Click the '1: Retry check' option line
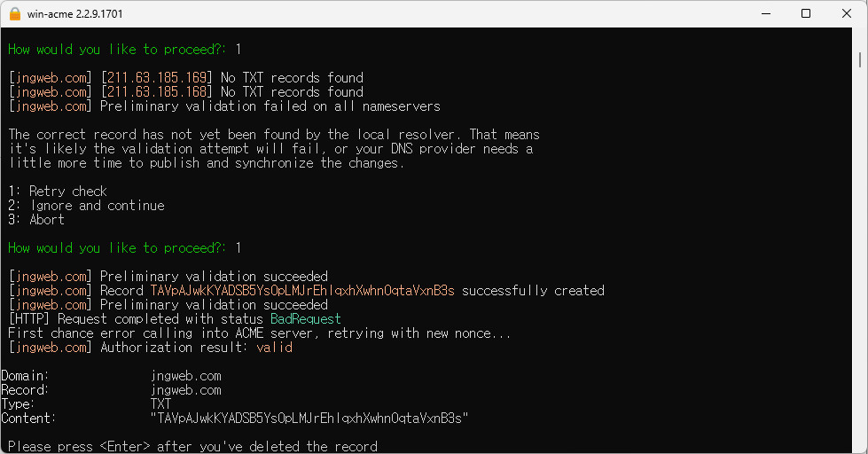This screenshot has height=454, width=868. [x=58, y=191]
